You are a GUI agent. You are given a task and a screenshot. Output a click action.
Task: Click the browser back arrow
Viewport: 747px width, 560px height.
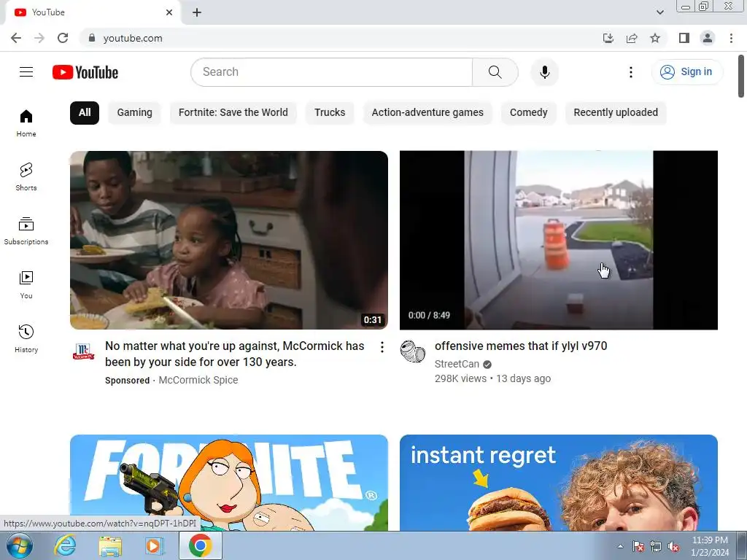16,38
